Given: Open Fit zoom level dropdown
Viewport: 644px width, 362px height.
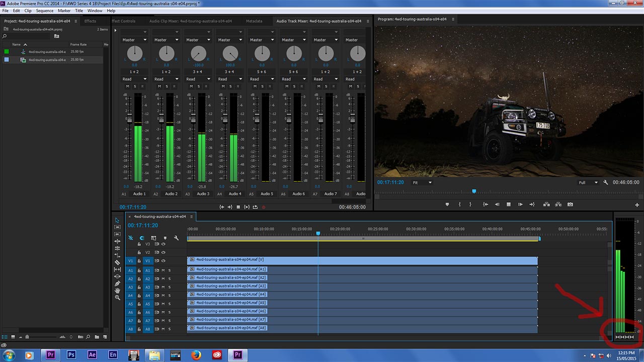Looking at the screenshot, I should (422, 183).
